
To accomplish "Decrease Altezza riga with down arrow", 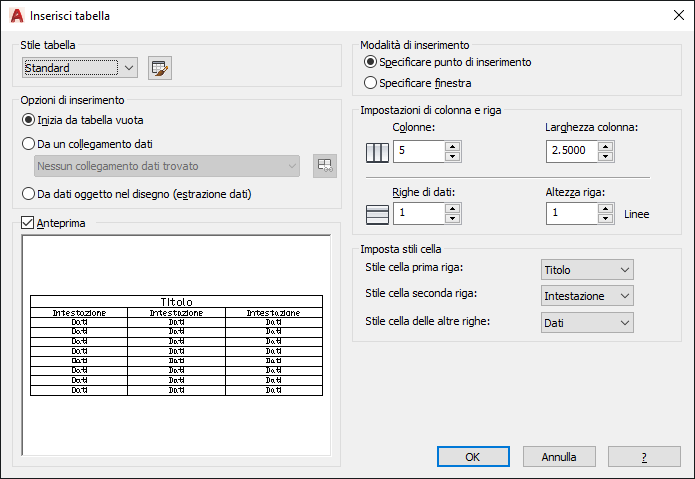I will click(x=605, y=218).
